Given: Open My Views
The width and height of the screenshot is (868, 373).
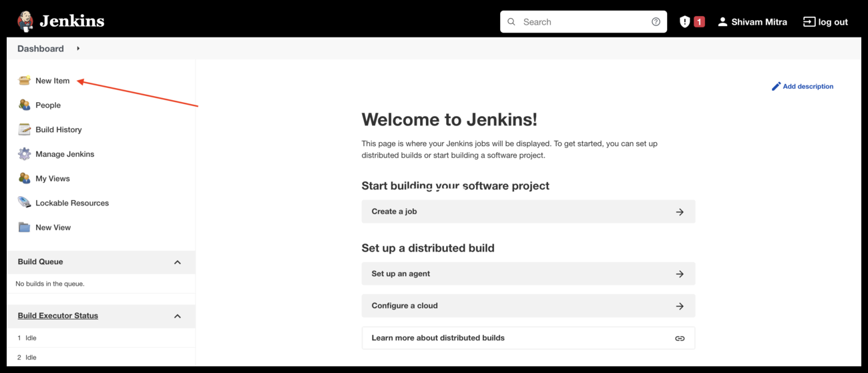Looking at the screenshot, I should pyautogui.click(x=53, y=179).
